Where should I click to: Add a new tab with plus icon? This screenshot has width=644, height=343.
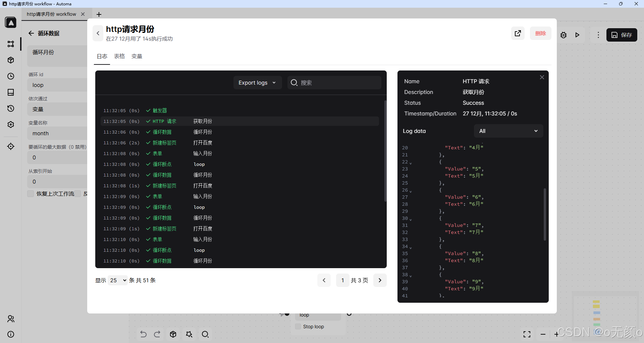[99, 14]
